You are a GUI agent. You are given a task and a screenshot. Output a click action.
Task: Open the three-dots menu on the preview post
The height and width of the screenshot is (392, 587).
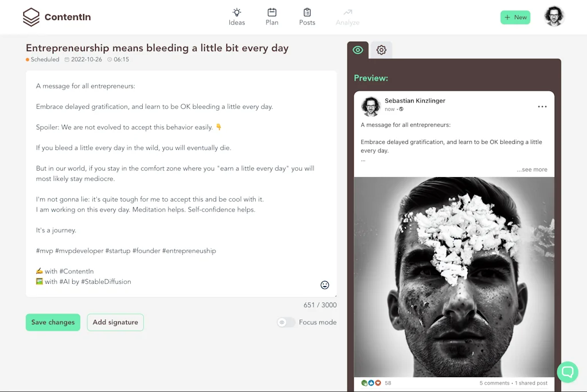[x=541, y=105]
